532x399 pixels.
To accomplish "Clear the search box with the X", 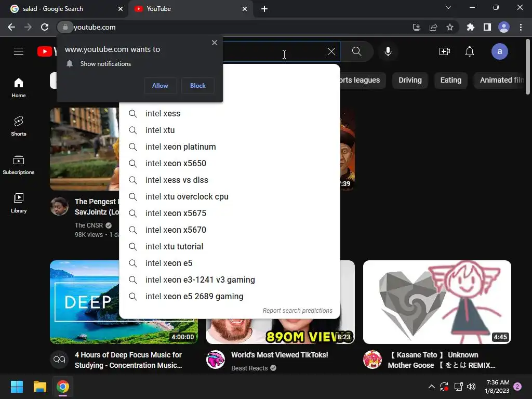I will [331, 51].
